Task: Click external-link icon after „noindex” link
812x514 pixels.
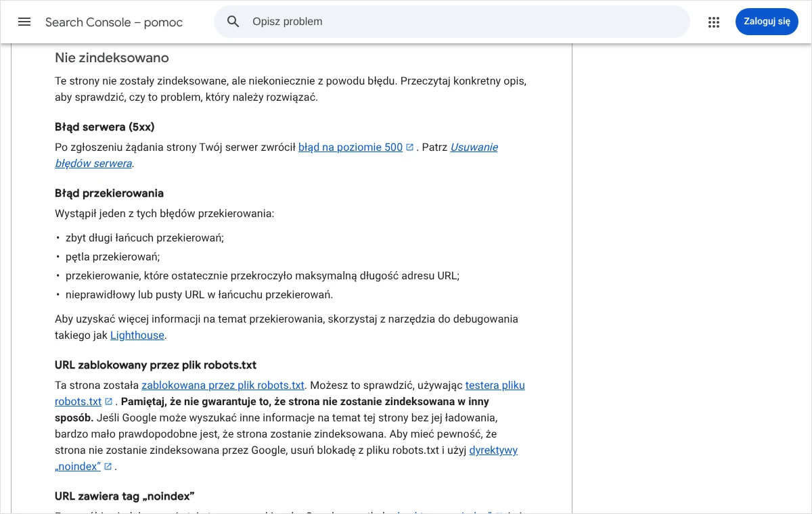Action: 108,467
